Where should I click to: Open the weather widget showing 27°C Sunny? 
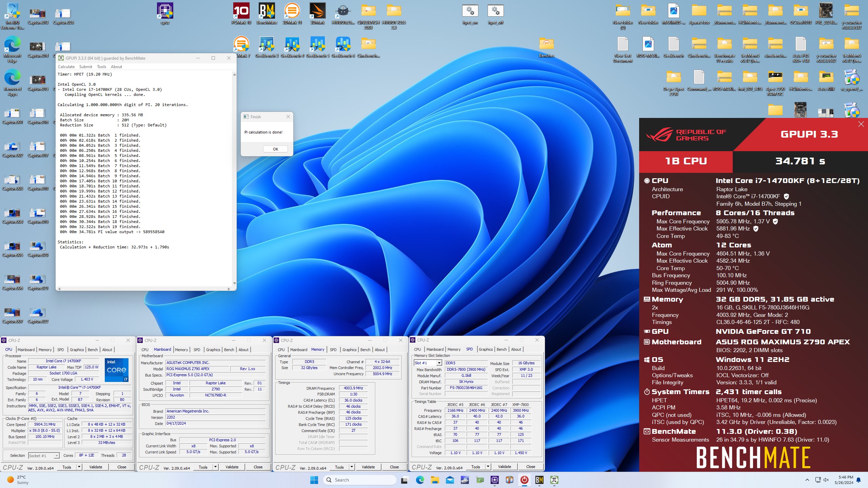18,480
